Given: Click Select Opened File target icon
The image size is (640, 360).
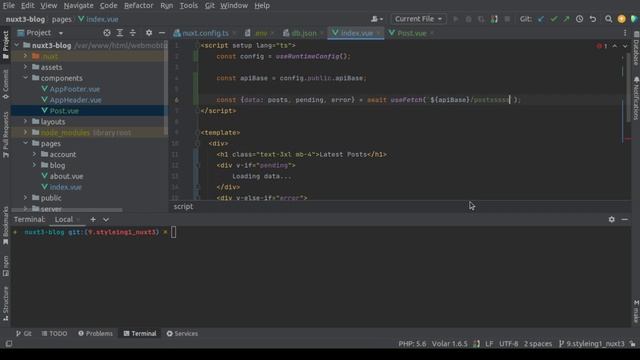Looking at the screenshot, I should (x=107, y=33).
